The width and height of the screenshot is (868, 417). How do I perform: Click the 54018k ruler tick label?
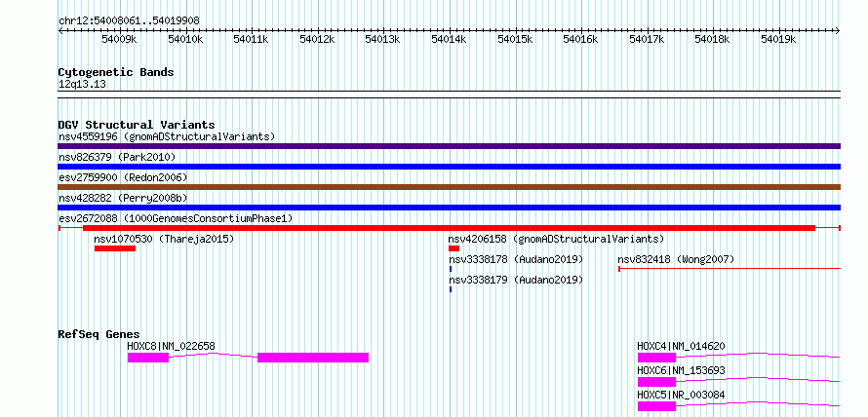pos(713,39)
